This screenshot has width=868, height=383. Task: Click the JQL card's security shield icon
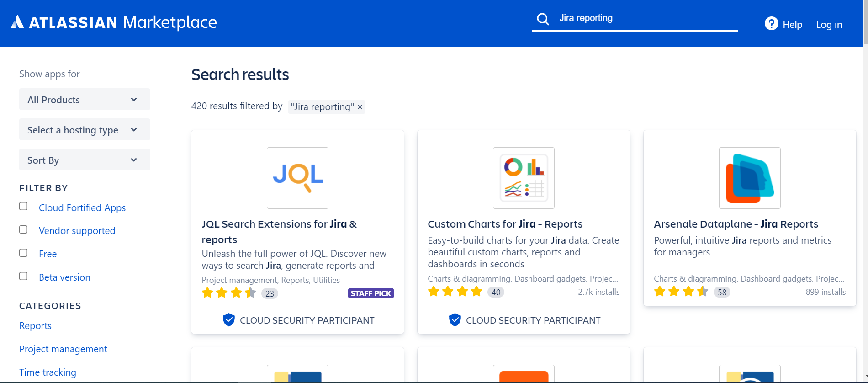tap(228, 320)
